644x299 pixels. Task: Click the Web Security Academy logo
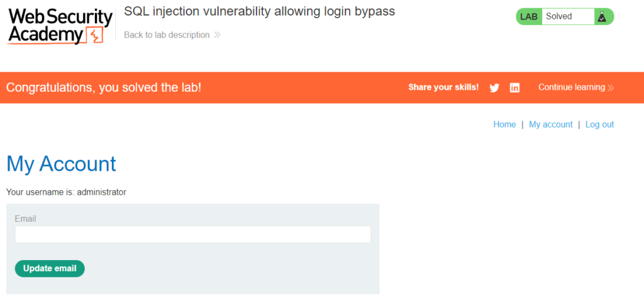(60, 26)
